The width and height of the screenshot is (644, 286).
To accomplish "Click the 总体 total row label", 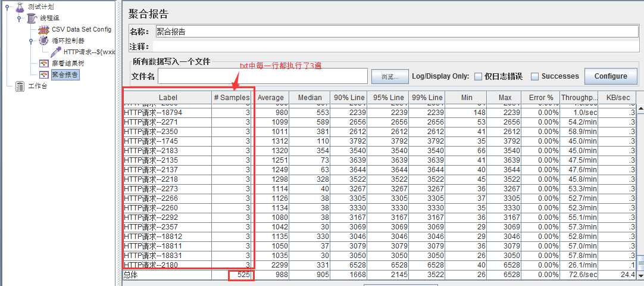I will [130, 275].
